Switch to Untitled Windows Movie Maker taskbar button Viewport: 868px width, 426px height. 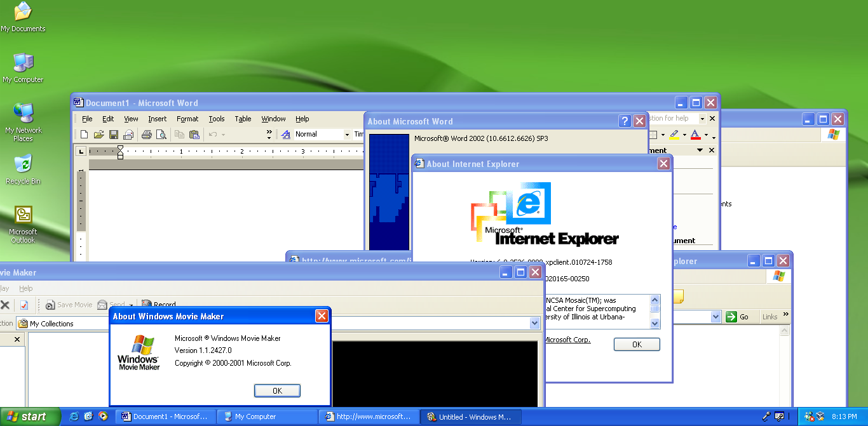[470, 416]
